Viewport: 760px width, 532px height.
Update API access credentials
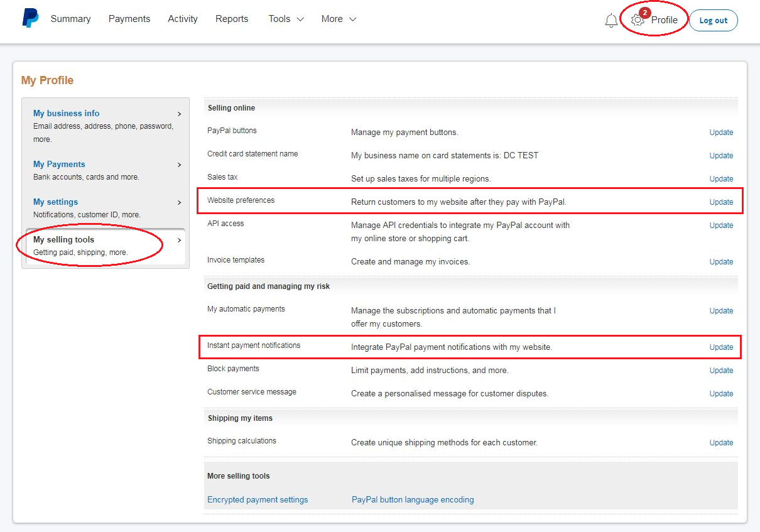coord(721,225)
